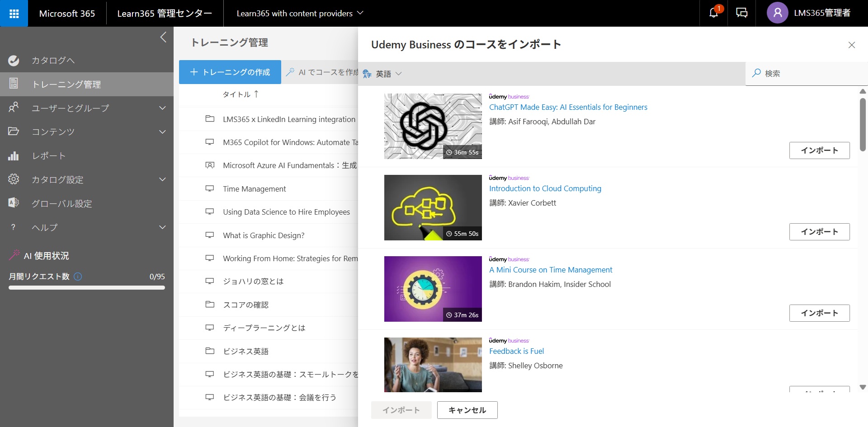868x427 pixels.
Task: Click the ユーザーとグループ people icon
Action: coord(14,108)
